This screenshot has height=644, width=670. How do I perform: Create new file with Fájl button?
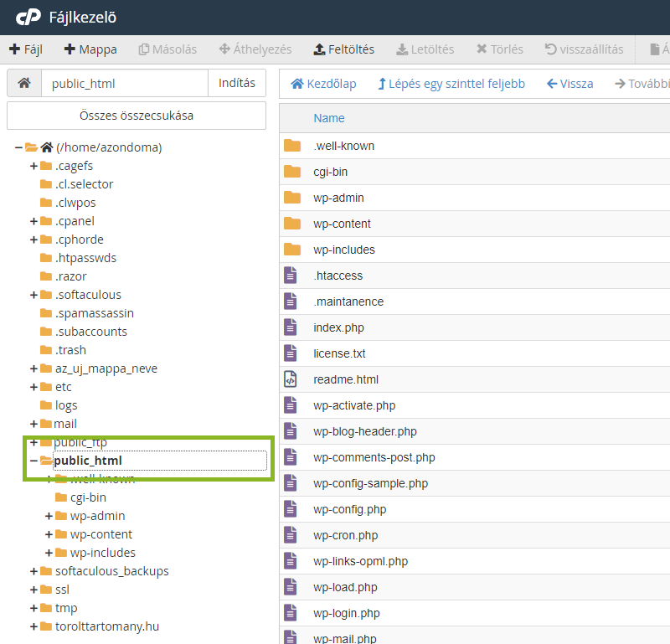pyautogui.click(x=26, y=49)
